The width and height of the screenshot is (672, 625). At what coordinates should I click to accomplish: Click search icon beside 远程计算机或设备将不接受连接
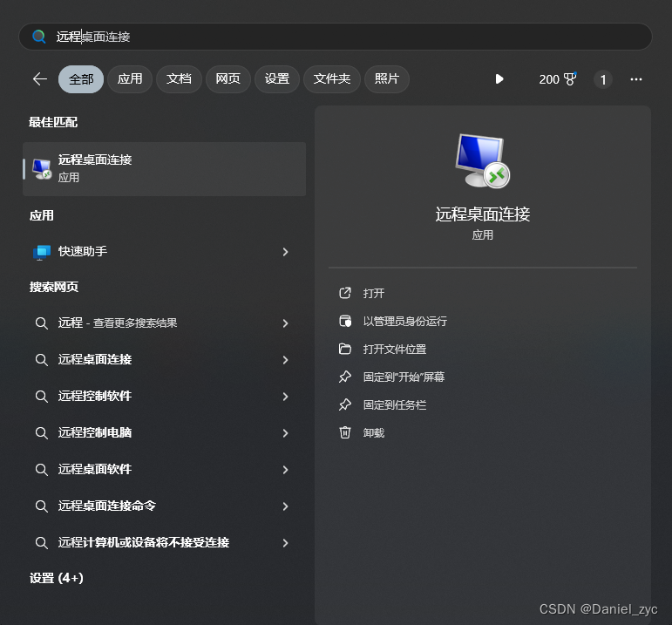pos(41,543)
